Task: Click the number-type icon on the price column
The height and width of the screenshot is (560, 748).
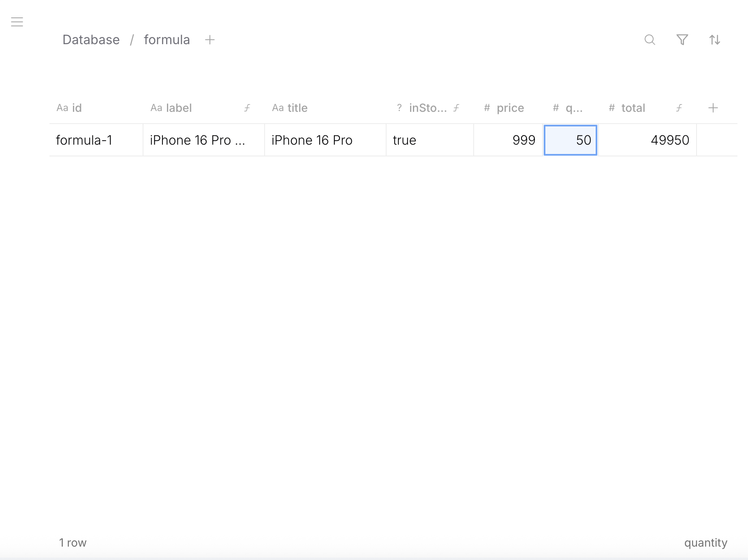Action: coord(486,108)
